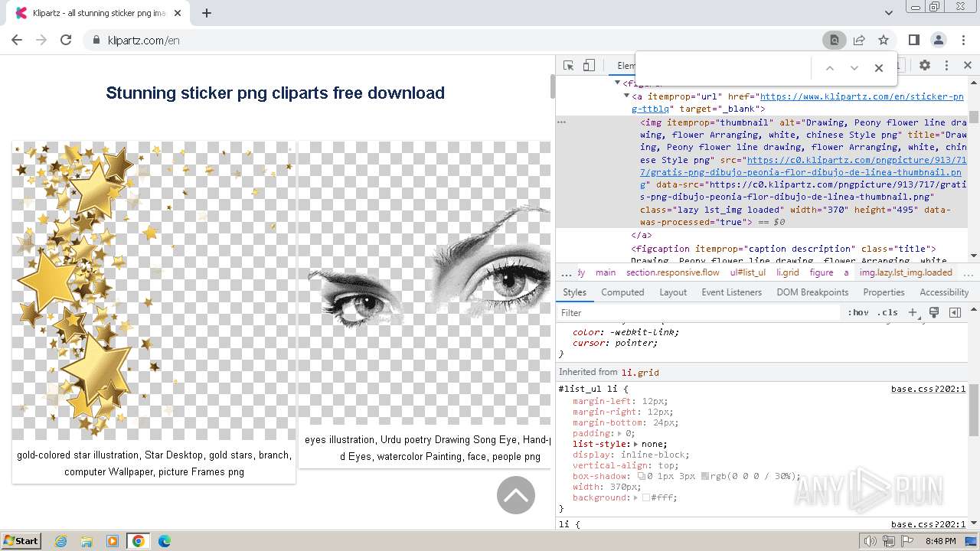This screenshot has width=980, height=551.
Task: Open the Chrome profile avatar menu
Action: point(938,40)
